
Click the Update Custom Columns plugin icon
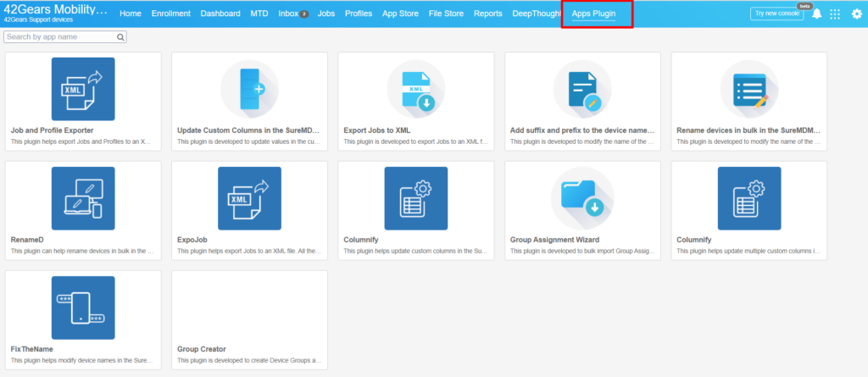pos(250,89)
